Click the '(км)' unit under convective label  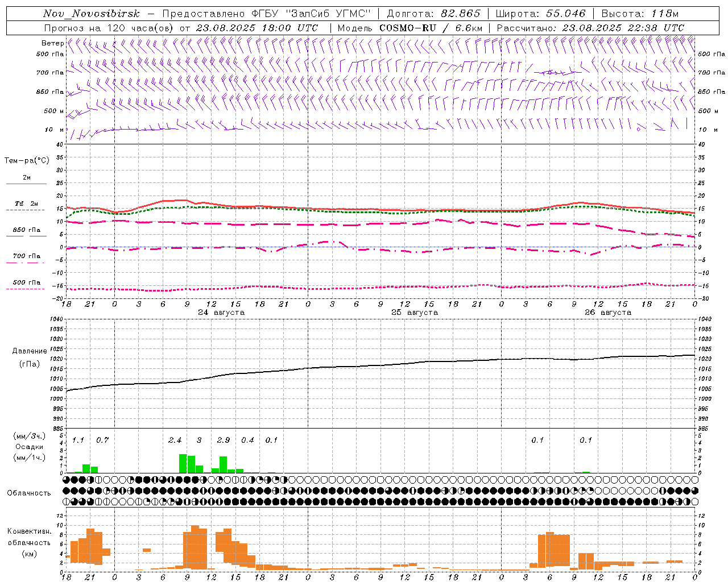pyautogui.click(x=29, y=554)
